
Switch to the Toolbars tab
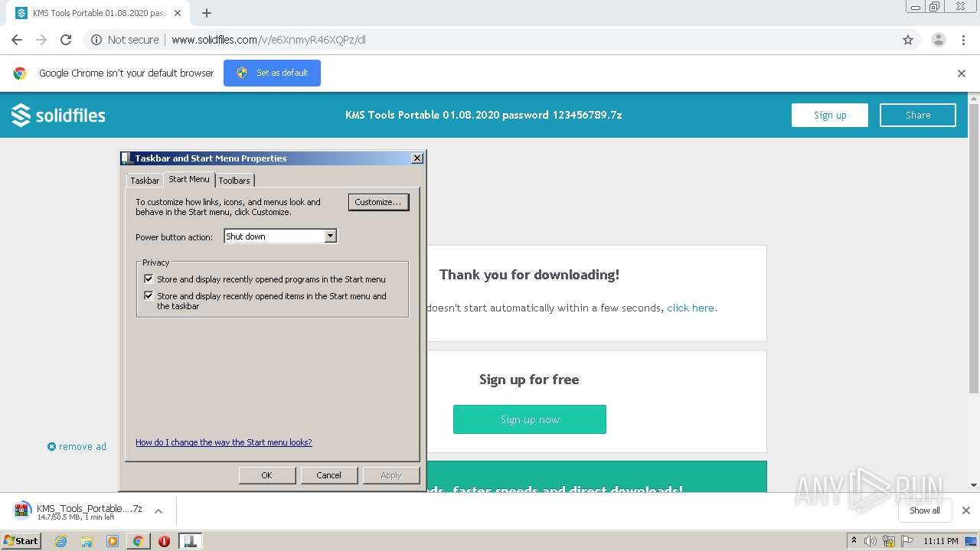pos(234,181)
